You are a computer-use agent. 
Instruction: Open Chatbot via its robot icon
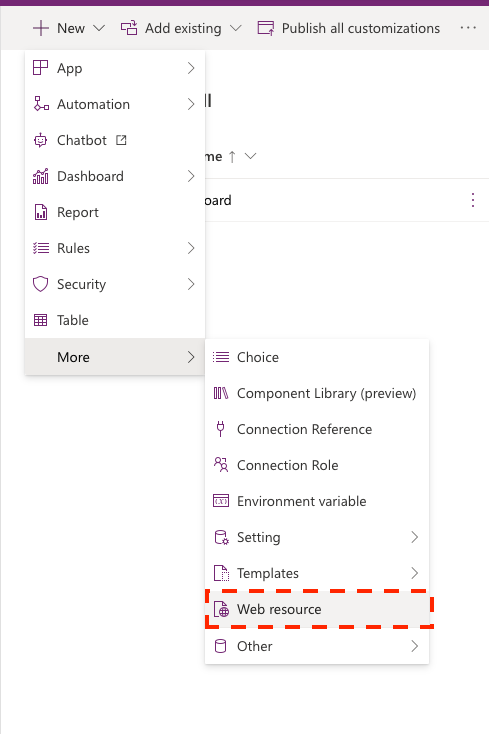pos(40,140)
